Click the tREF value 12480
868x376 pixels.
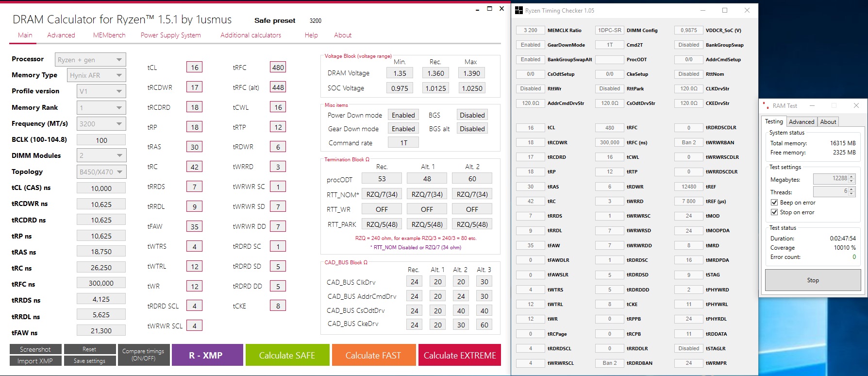(689, 187)
